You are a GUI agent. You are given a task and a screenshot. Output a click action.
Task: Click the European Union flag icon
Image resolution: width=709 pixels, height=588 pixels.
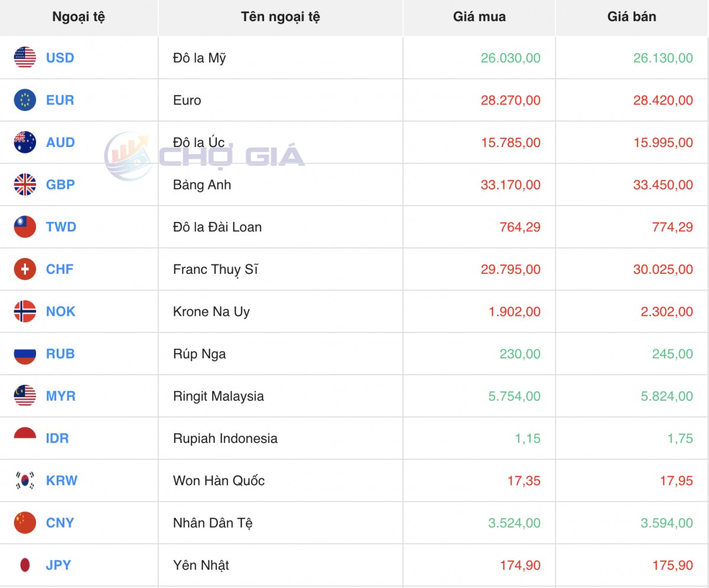[x=25, y=100]
